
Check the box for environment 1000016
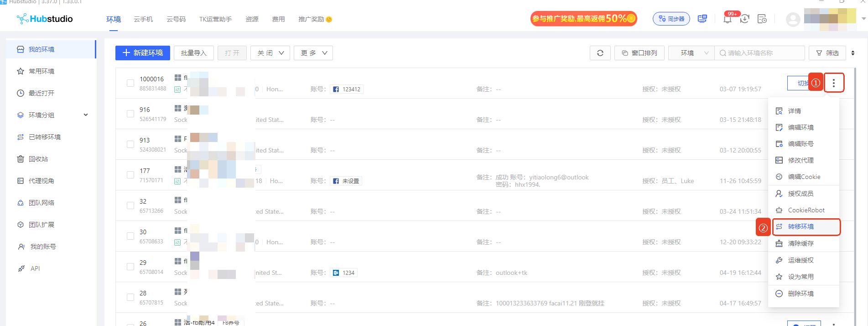click(130, 83)
